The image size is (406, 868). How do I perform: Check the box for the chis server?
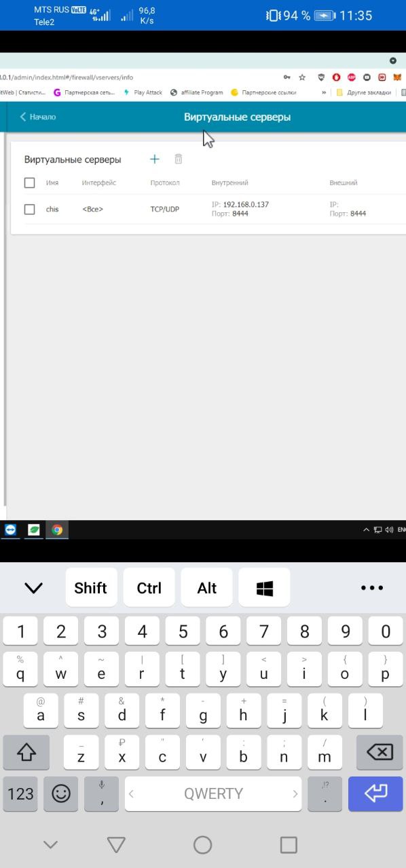pos(29,210)
